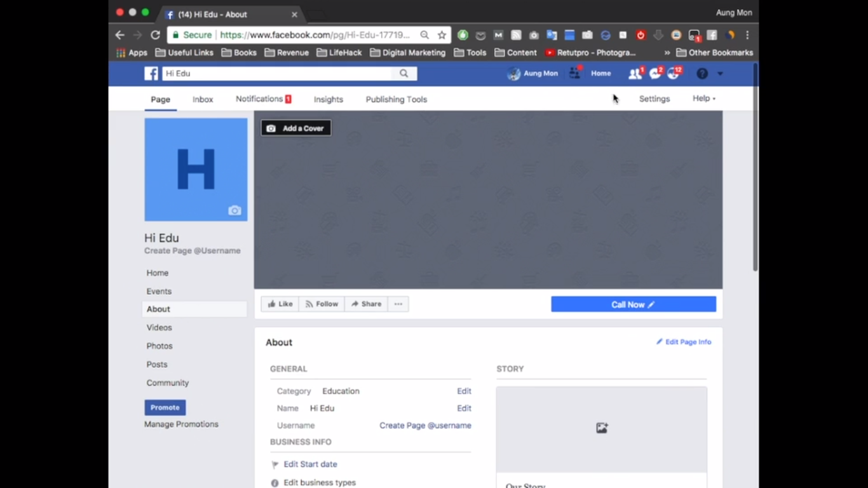Click the Facebook search field
This screenshot has height=488, width=868.
(x=277, y=74)
